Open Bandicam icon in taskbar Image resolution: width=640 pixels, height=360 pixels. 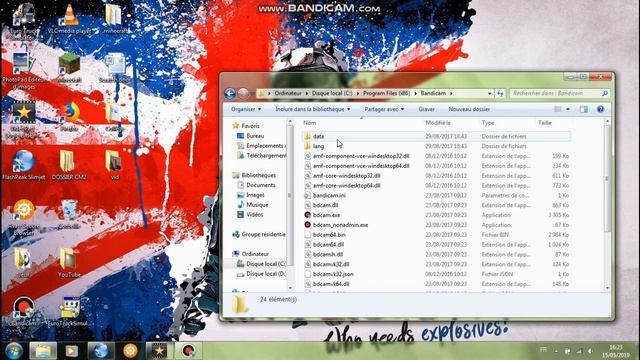tap(189, 351)
